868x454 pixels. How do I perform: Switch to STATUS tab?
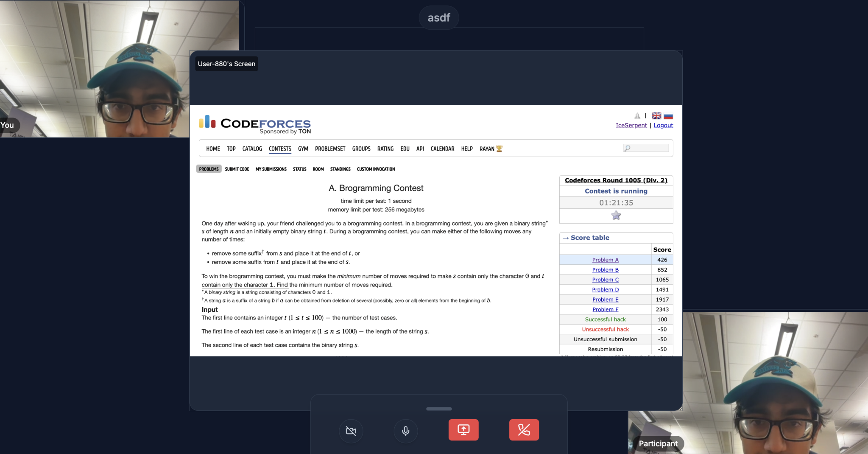[x=299, y=169]
